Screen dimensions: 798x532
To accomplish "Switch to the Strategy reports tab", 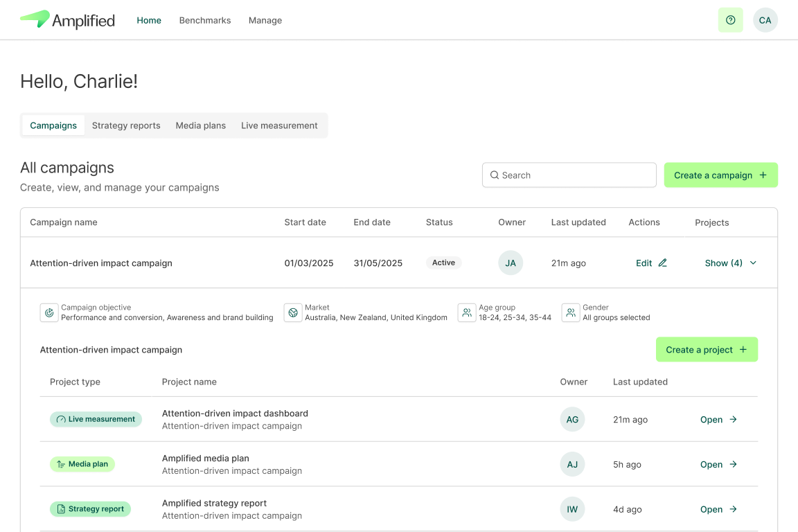I will click(126, 125).
